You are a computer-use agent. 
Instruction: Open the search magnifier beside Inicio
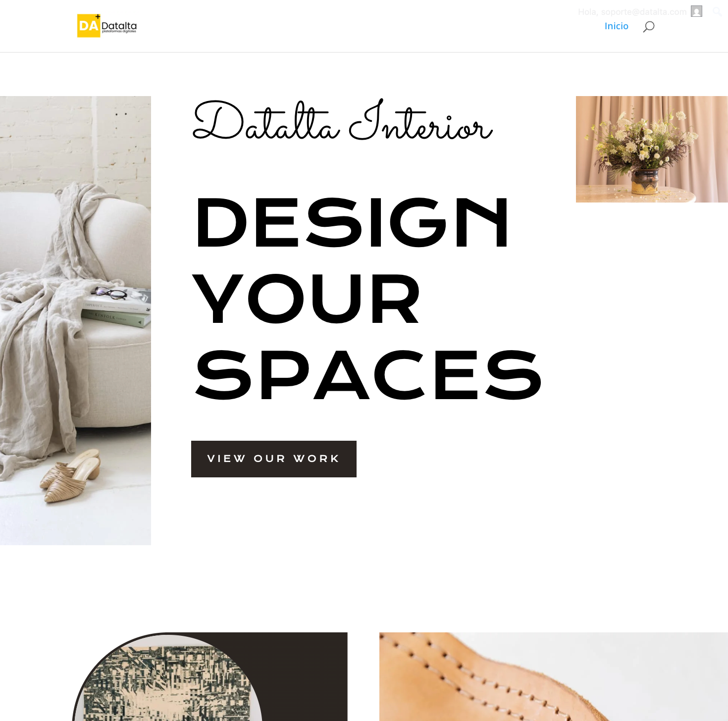tap(648, 27)
